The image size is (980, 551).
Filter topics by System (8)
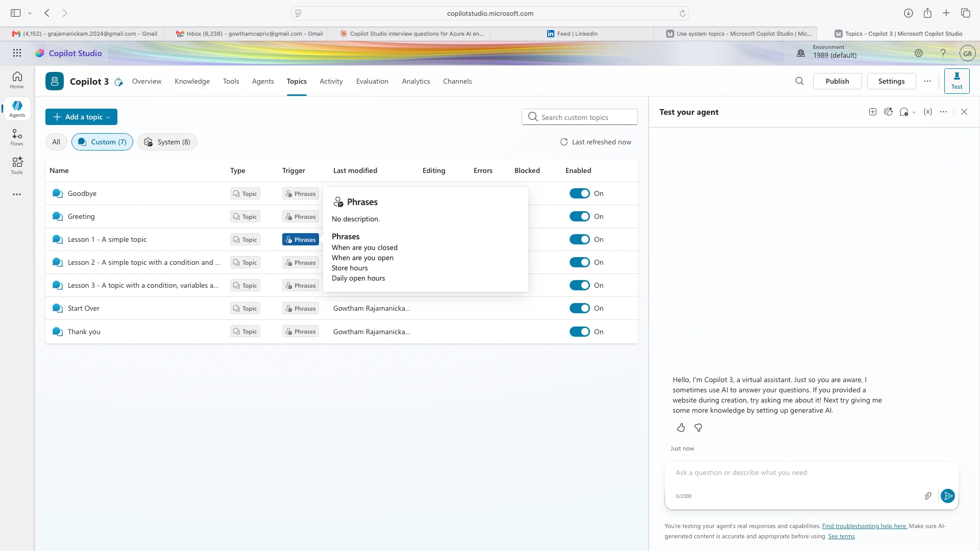coord(167,142)
